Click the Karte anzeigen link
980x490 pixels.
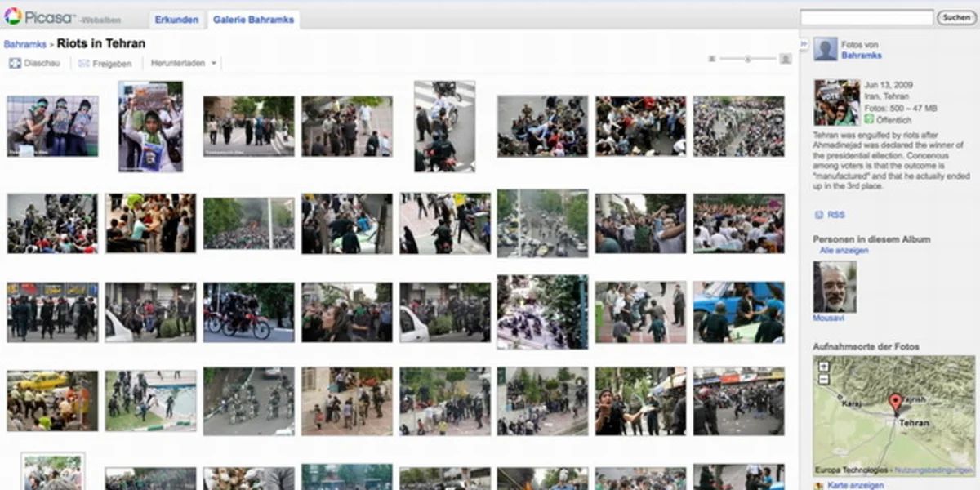pyautogui.click(x=855, y=485)
